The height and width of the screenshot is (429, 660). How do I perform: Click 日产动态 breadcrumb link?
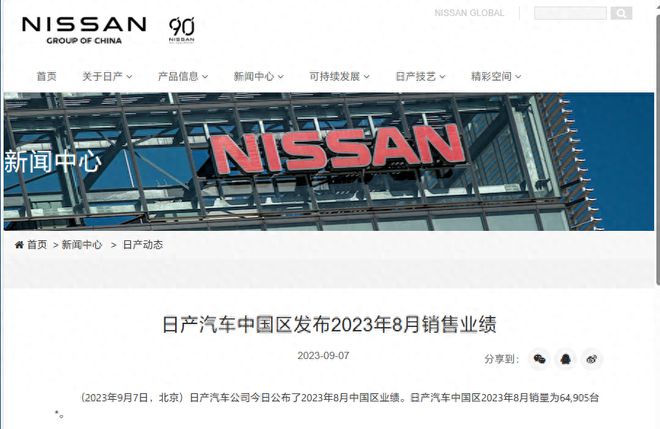[143, 245]
